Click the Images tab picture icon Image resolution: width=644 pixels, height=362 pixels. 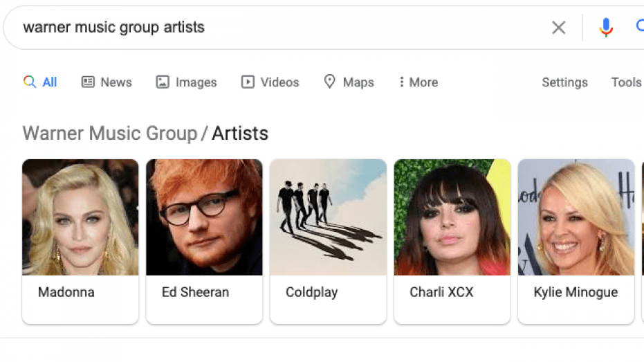(x=163, y=82)
